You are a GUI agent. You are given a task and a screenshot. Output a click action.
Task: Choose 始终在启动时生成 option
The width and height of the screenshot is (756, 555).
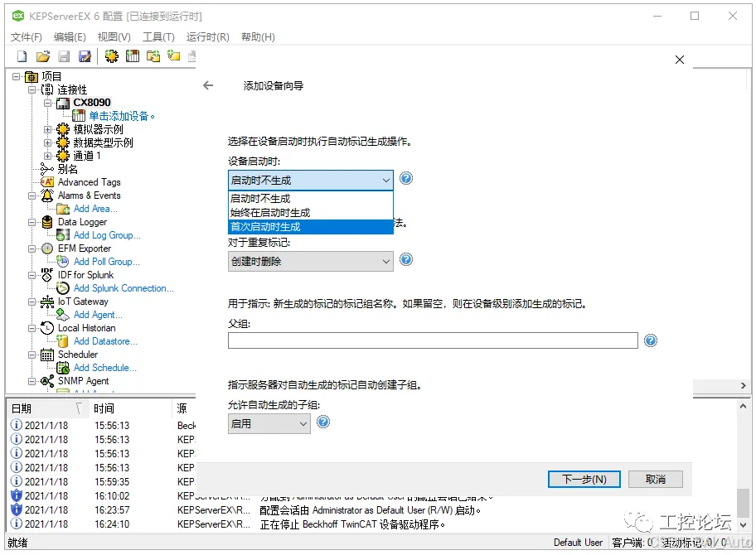(x=311, y=212)
